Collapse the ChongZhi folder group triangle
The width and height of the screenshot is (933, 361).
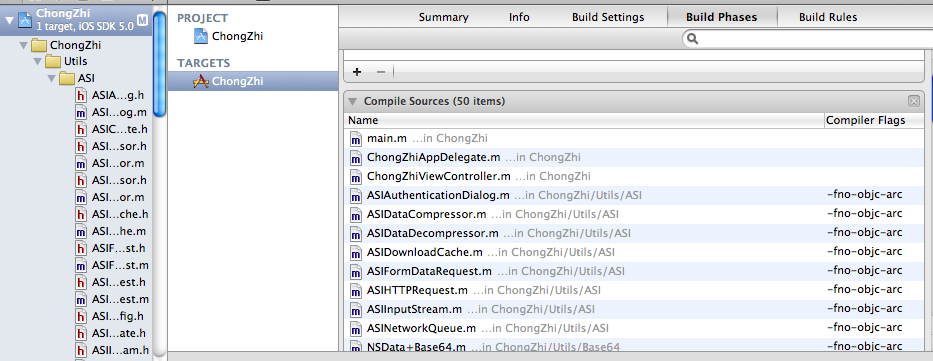(24, 45)
